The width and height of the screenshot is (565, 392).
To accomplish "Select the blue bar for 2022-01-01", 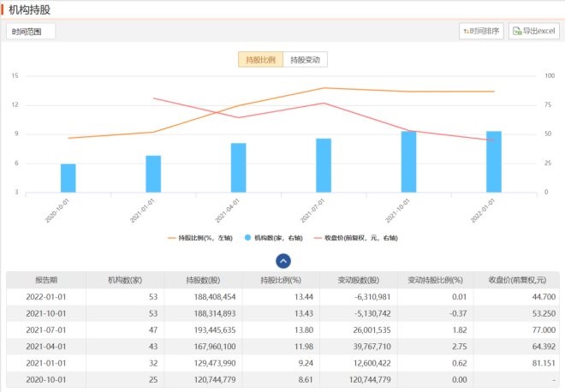I will coord(493,162).
